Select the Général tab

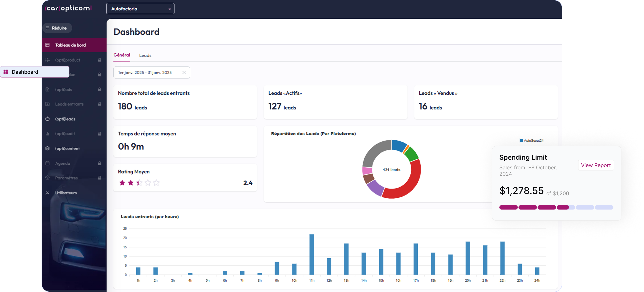tap(122, 55)
